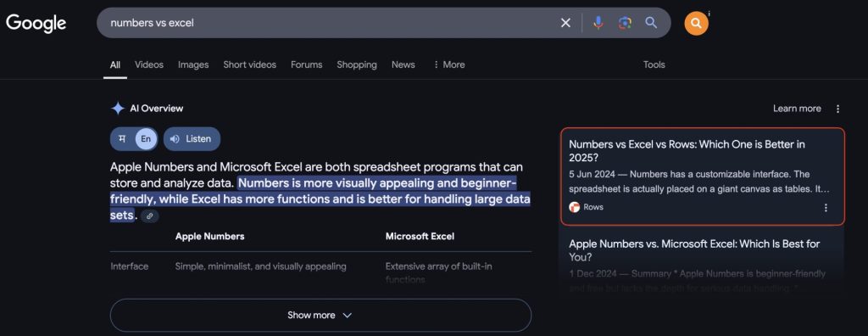The image size is (868, 336).
Task: Clear the search box with the X icon
Action: click(565, 23)
